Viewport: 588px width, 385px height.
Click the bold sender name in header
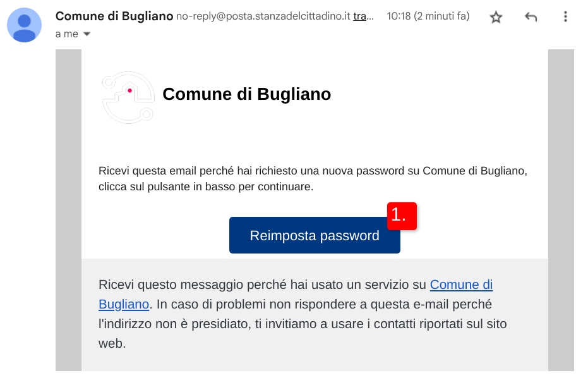(114, 16)
